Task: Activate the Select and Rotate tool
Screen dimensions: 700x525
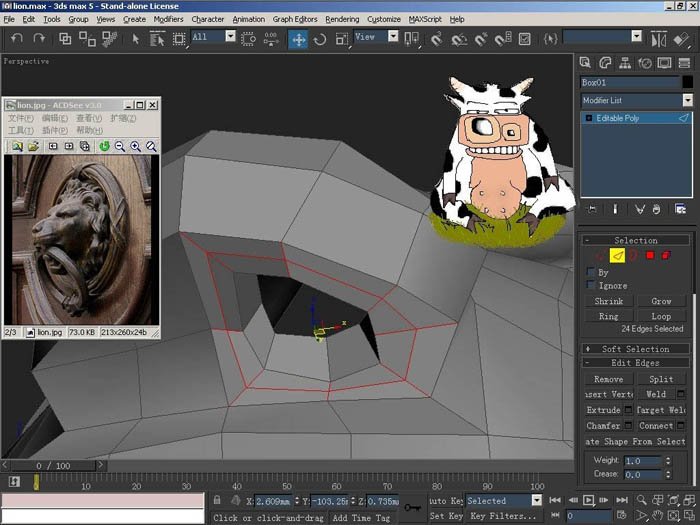Action: [x=320, y=39]
